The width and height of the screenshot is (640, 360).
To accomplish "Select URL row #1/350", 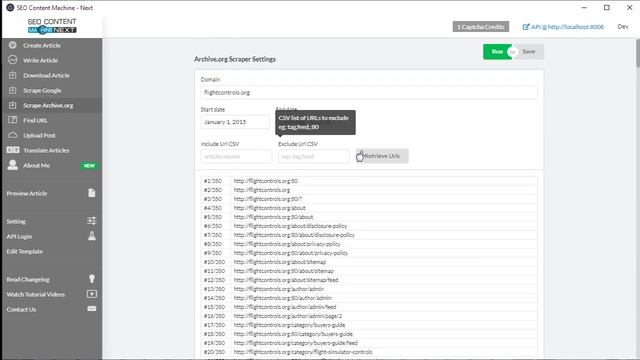I will pos(370,181).
